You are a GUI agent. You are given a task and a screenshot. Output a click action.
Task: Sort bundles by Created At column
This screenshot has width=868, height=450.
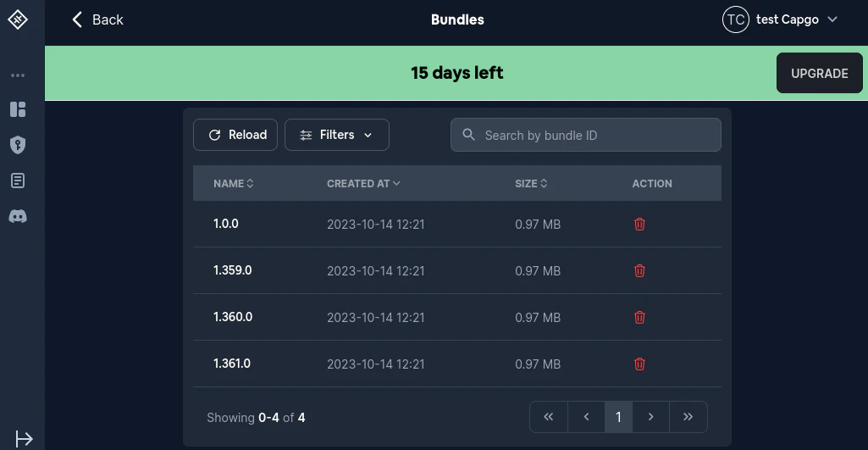[363, 183]
